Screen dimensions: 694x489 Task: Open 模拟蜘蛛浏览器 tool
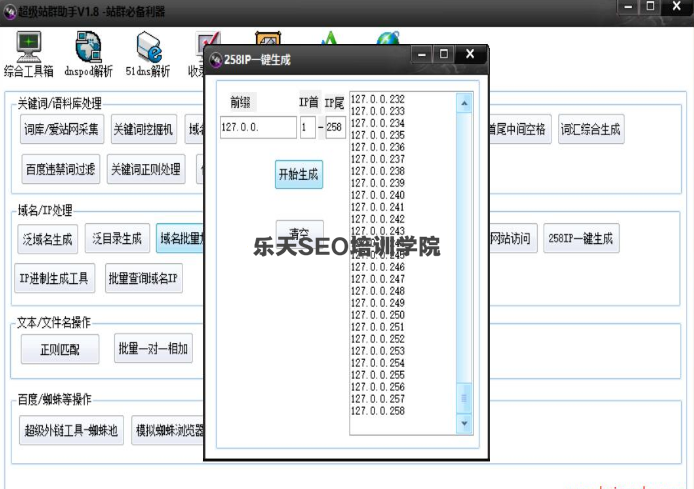click(x=169, y=430)
